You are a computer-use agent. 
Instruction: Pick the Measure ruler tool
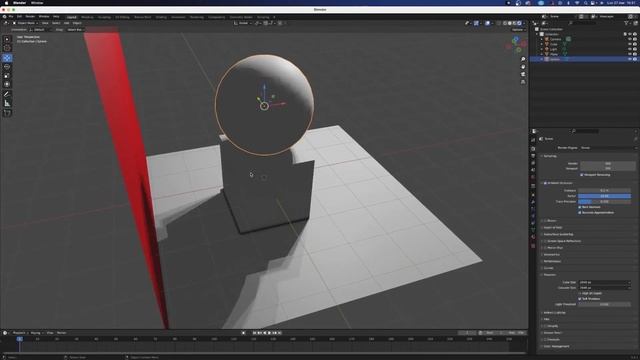click(7, 103)
